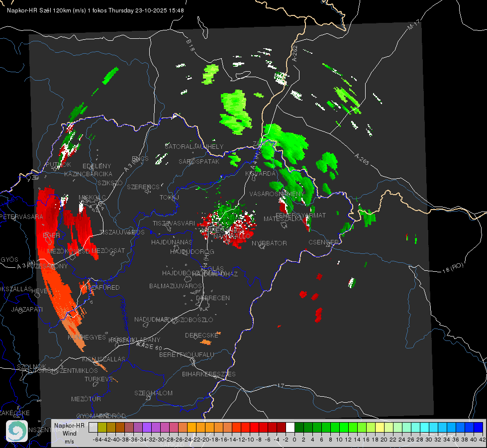Select the VASAROSNAMENY label
This screenshot has width=487, height=448.
(x=277, y=194)
